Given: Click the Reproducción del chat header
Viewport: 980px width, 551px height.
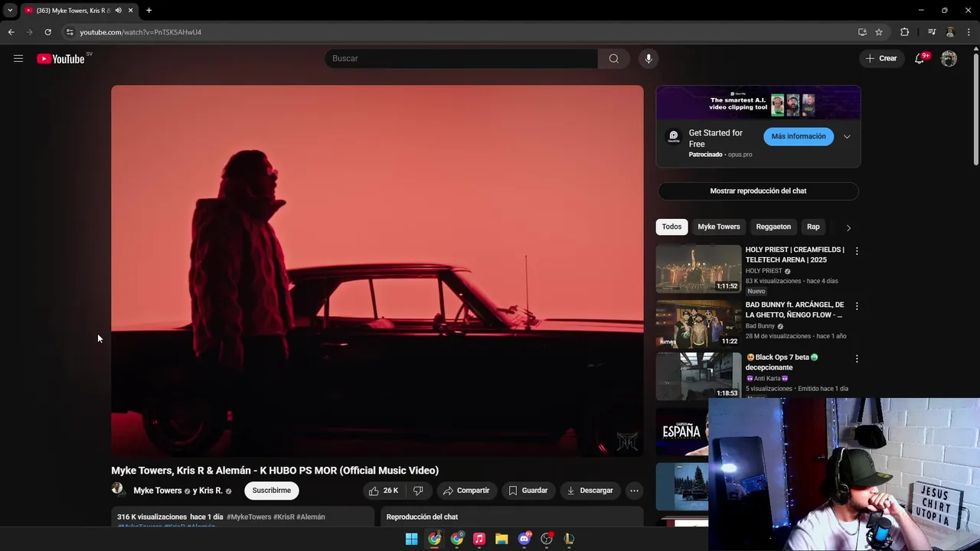Looking at the screenshot, I should pos(422,517).
